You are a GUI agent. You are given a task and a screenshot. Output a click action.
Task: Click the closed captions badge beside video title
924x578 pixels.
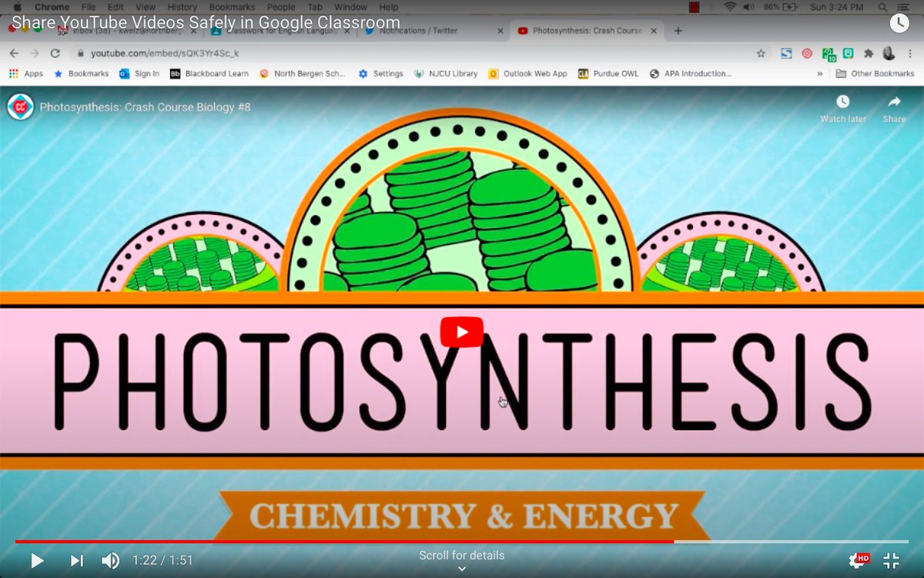pos(22,107)
